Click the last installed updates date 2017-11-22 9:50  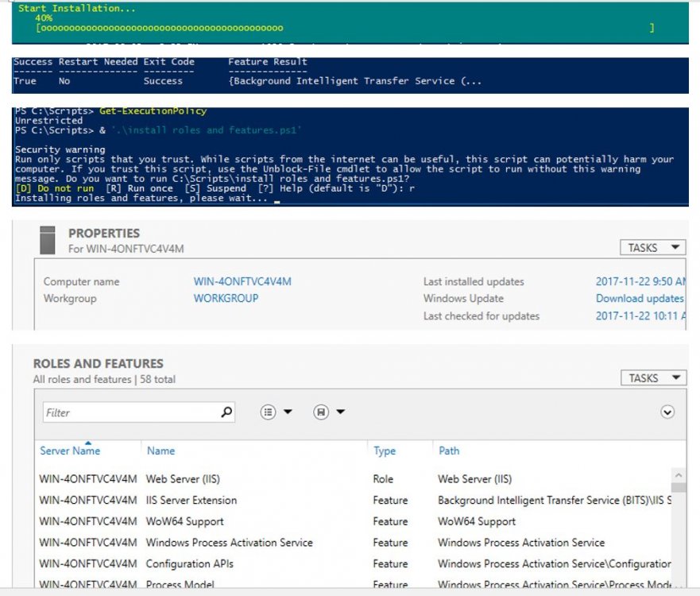pos(640,281)
